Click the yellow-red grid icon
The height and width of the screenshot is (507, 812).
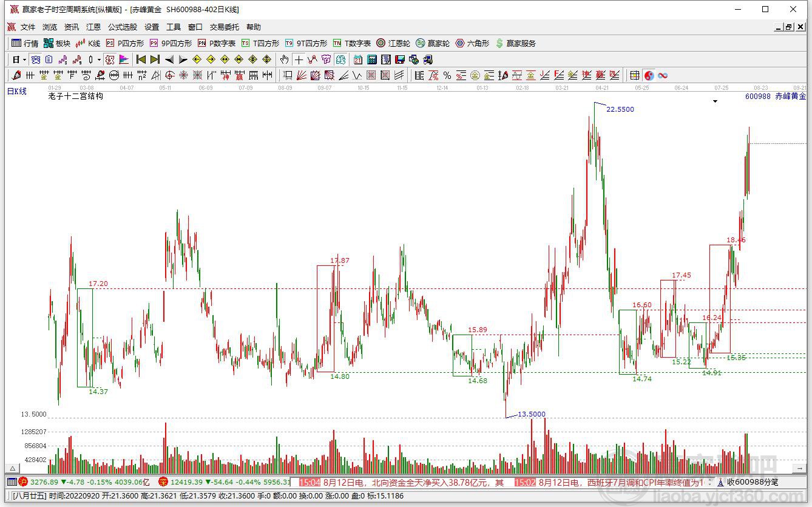[x=635, y=75]
